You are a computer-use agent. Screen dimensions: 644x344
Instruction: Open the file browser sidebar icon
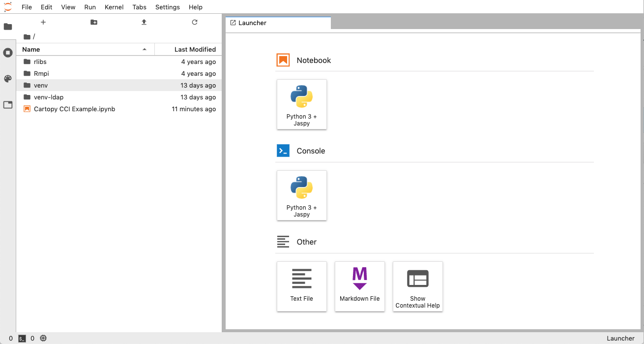[x=7, y=27]
